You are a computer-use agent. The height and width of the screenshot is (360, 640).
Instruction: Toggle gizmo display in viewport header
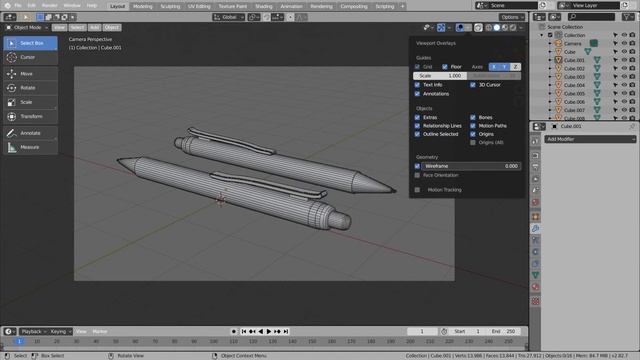click(441, 27)
